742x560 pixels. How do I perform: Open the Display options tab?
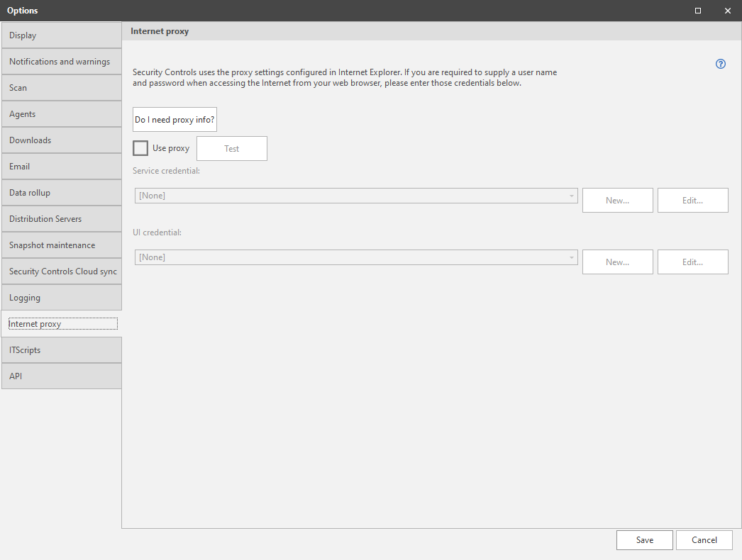click(62, 35)
